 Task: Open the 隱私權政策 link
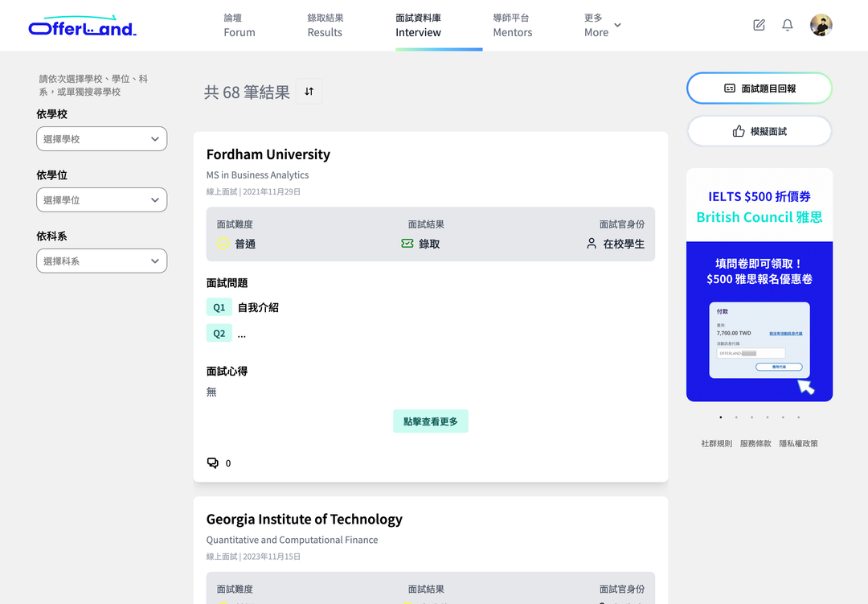coord(798,443)
